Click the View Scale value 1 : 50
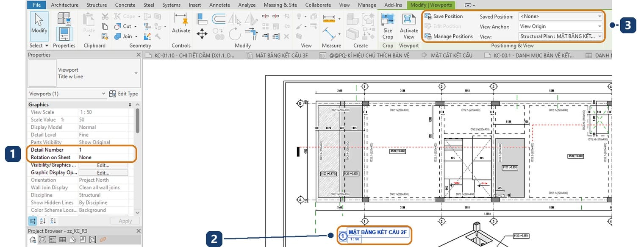The width and height of the screenshot is (644, 247). (86, 112)
